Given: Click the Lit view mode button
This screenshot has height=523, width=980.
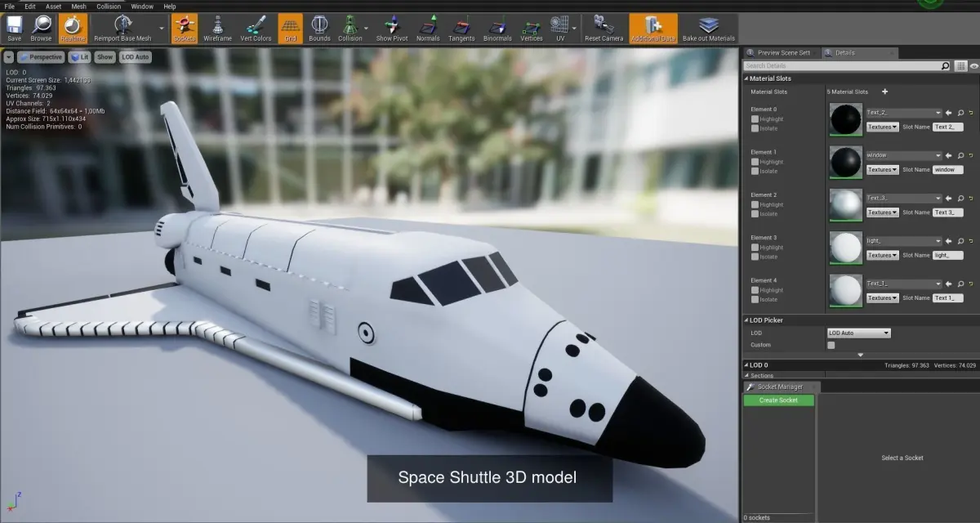Looking at the screenshot, I should pyautogui.click(x=80, y=57).
